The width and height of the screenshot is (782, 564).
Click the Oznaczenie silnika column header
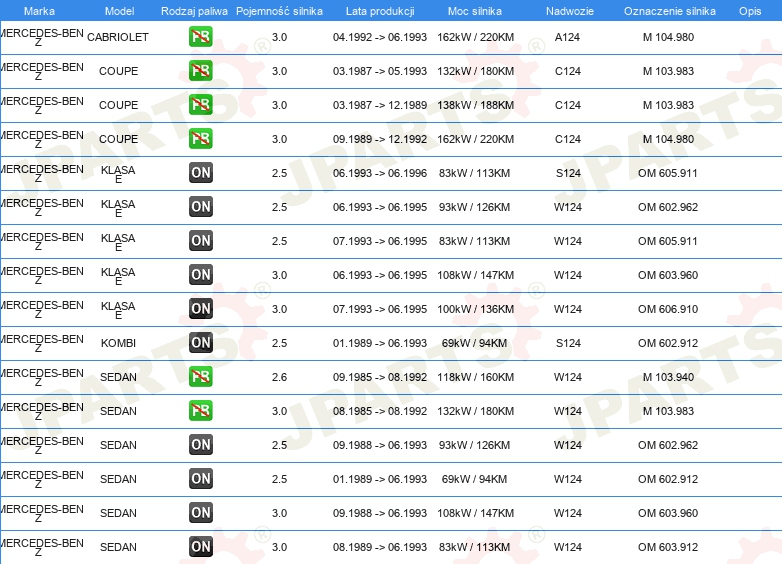pos(670,11)
